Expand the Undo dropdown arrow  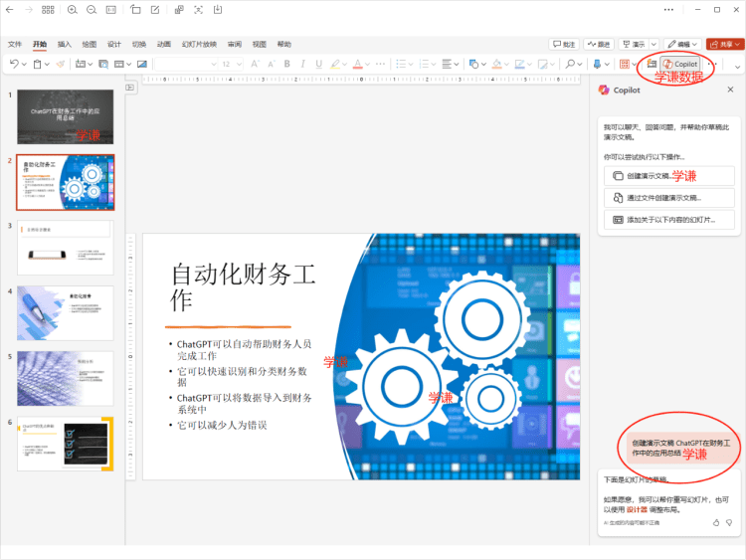point(24,65)
